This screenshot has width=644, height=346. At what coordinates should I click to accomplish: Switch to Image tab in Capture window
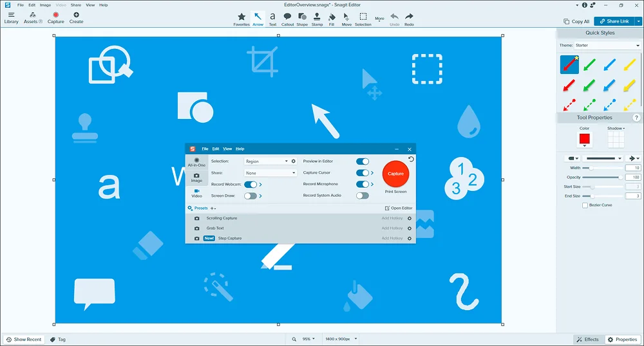coord(196,178)
